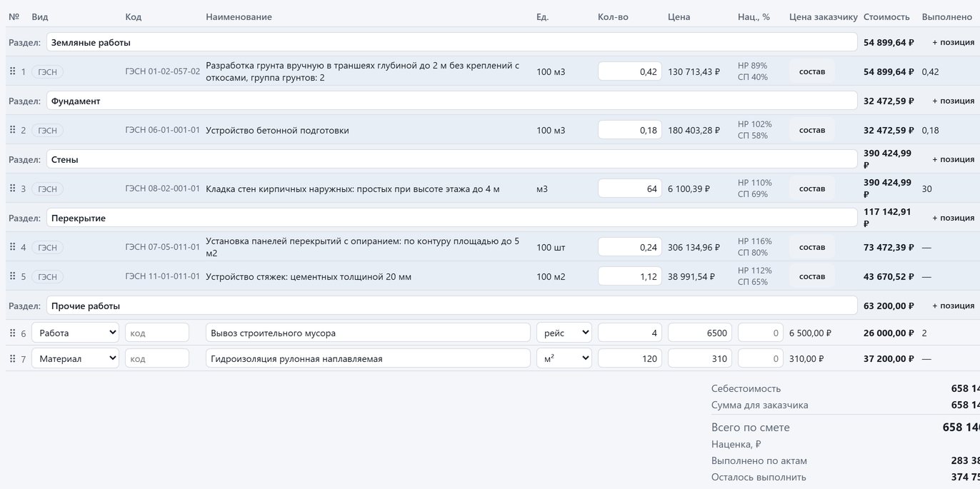This screenshot has height=489, width=980.
Task: Open 'состав' for the Разработка грунта row
Action: click(x=812, y=71)
